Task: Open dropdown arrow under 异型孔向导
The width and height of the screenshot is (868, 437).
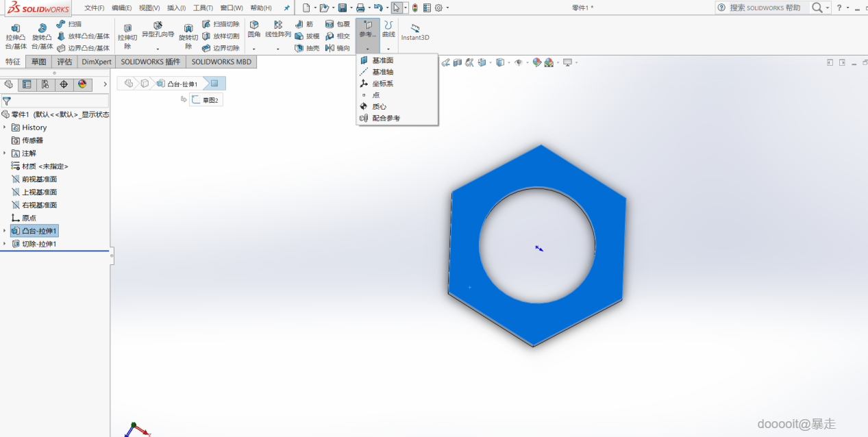Action: (x=158, y=49)
